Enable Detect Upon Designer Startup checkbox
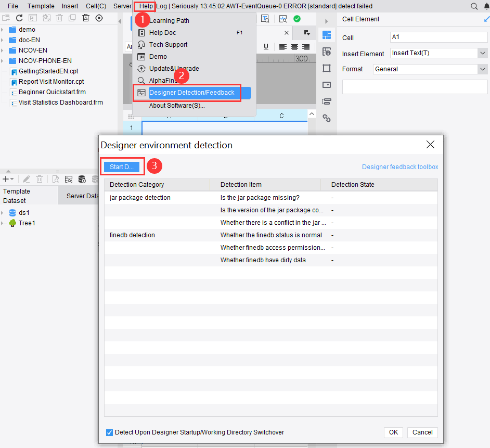 click(x=109, y=432)
